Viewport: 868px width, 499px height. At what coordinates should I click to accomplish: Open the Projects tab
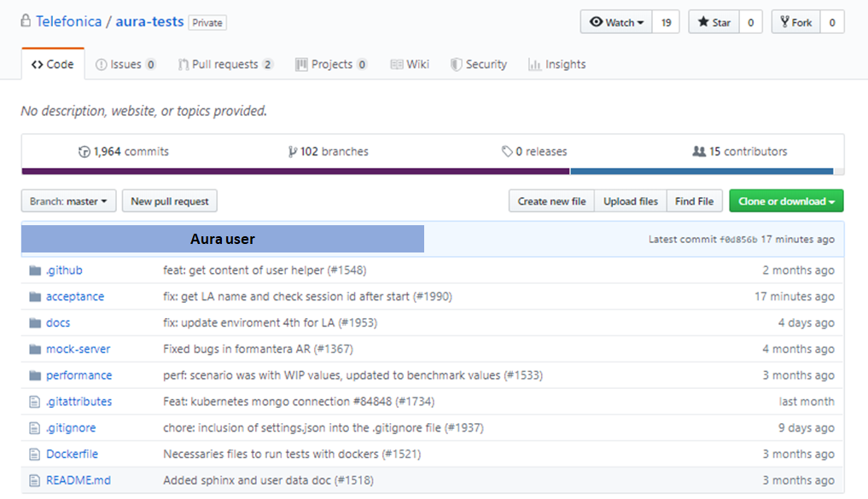coord(331,64)
